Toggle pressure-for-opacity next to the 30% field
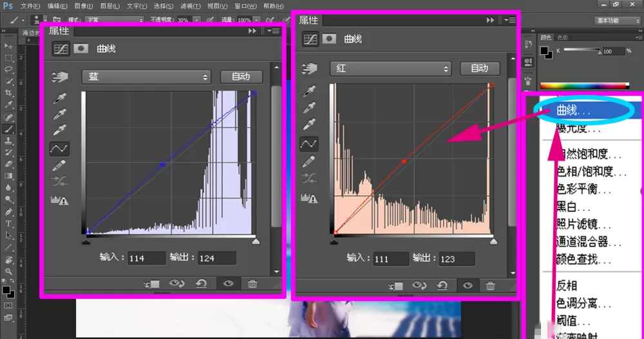 point(210,19)
